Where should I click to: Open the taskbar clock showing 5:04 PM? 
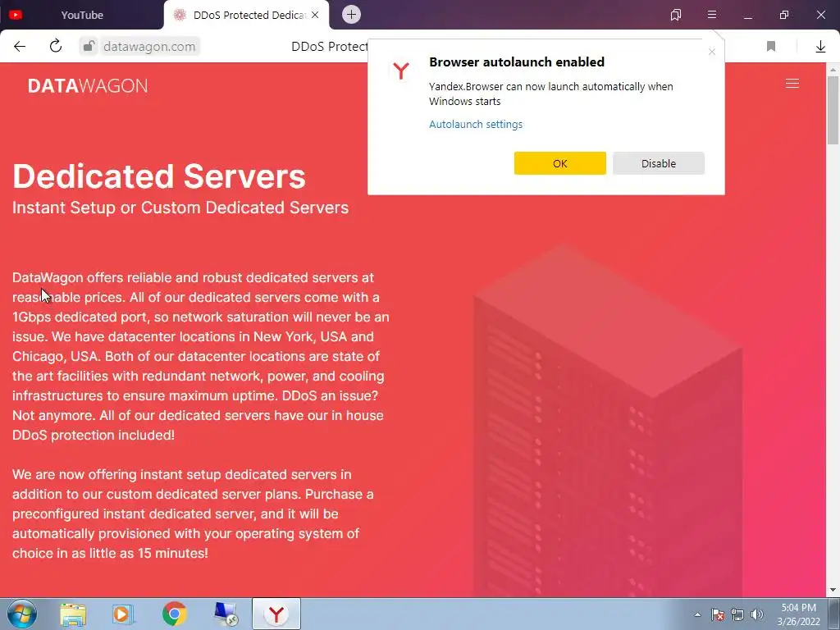[798, 614]
